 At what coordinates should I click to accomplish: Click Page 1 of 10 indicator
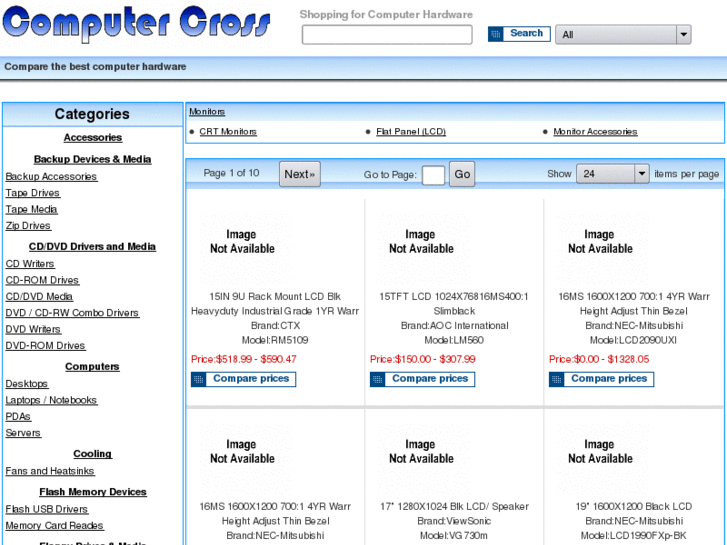coord(231,173)
